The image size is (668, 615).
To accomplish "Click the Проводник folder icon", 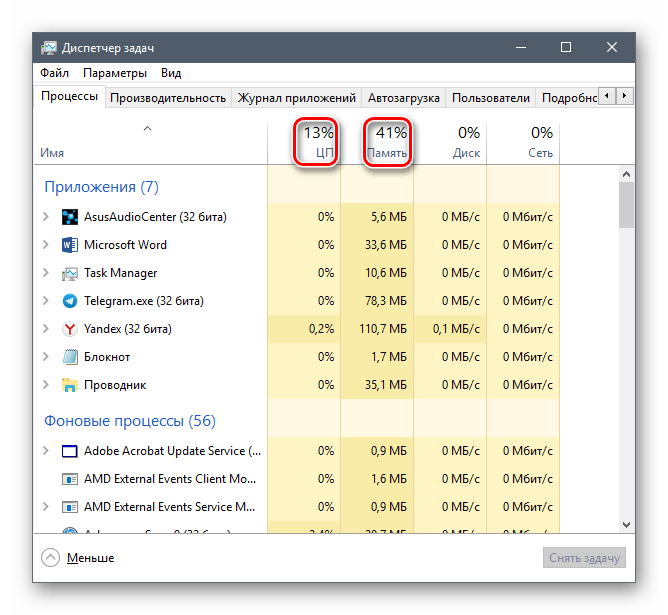I will [70, 385].
